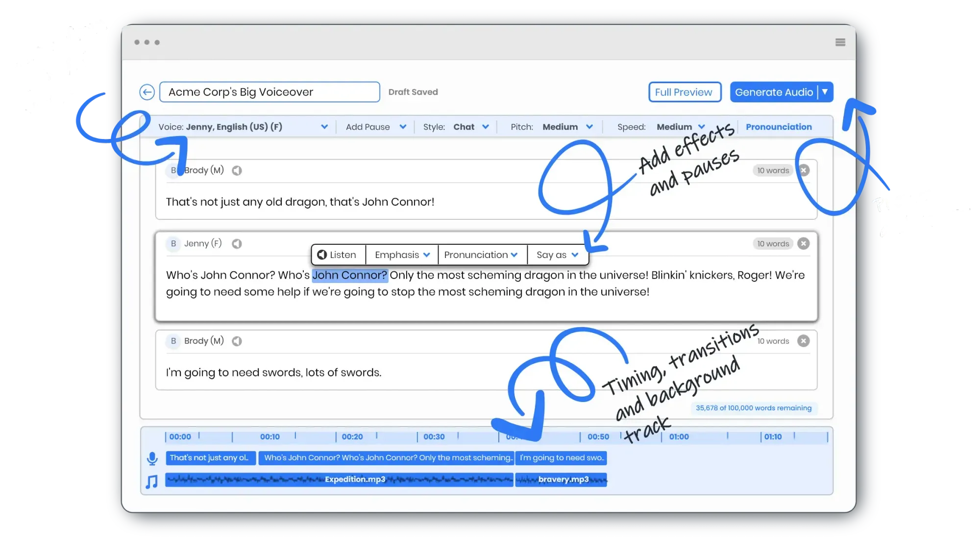Expand the Pitch Medium dropdown
The width and height of the screenshot is (980, 541).
(589, 127)
